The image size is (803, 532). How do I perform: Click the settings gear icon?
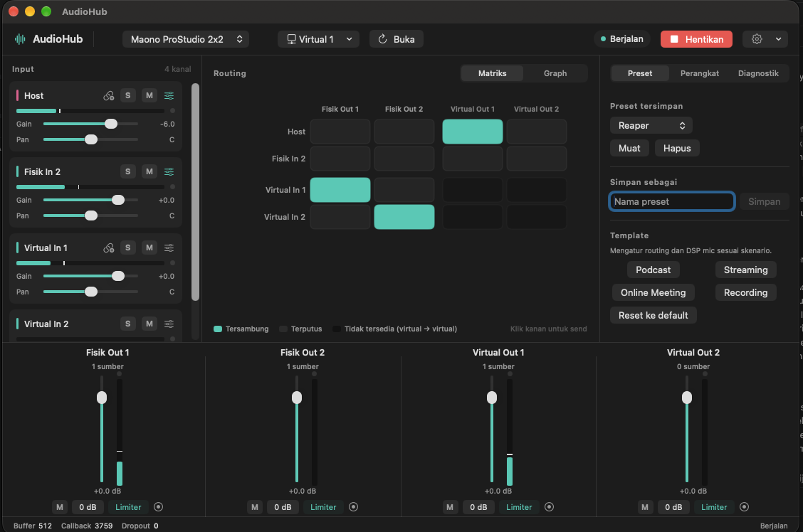[x=757, y=39]
